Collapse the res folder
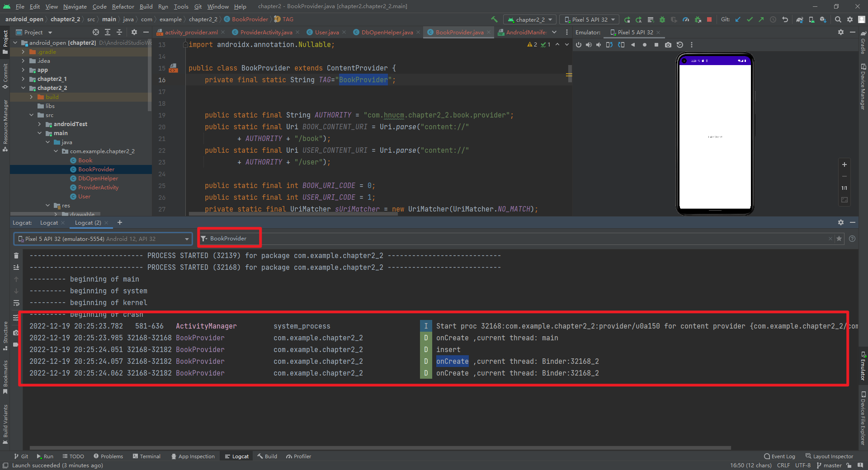This screenshot has height=470, width=868. click(47, 206)
